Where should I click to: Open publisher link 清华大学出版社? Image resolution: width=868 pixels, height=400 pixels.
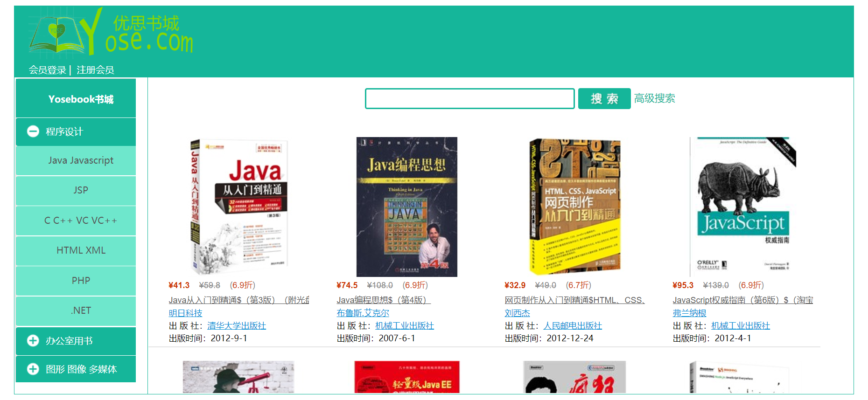(237, 325)
